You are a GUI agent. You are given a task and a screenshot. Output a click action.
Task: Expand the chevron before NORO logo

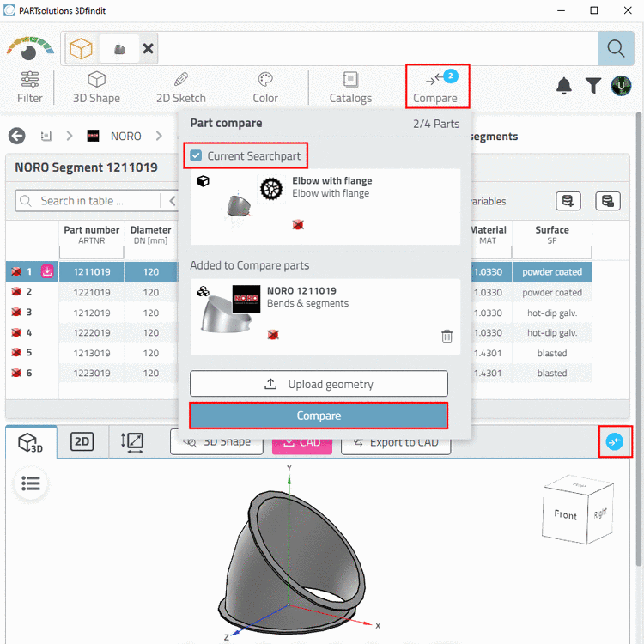pos(70,136)
